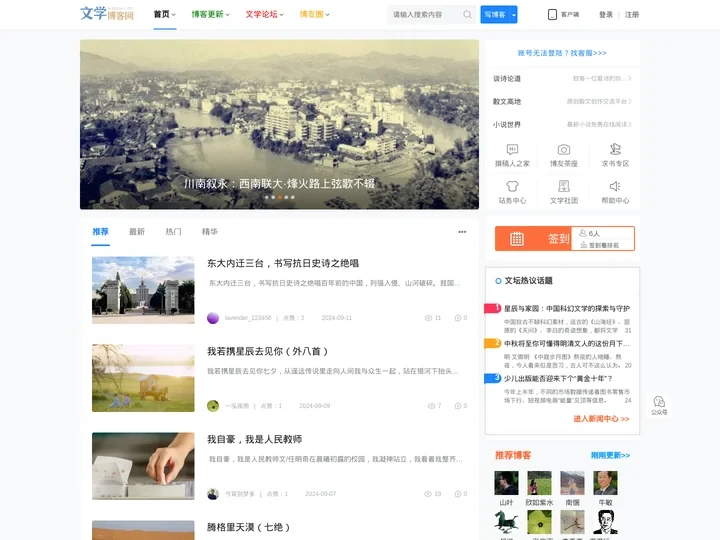The image size is (720, 540).
Task: Open the 客户端 mobile client icon
Action: tap(552, 15)
